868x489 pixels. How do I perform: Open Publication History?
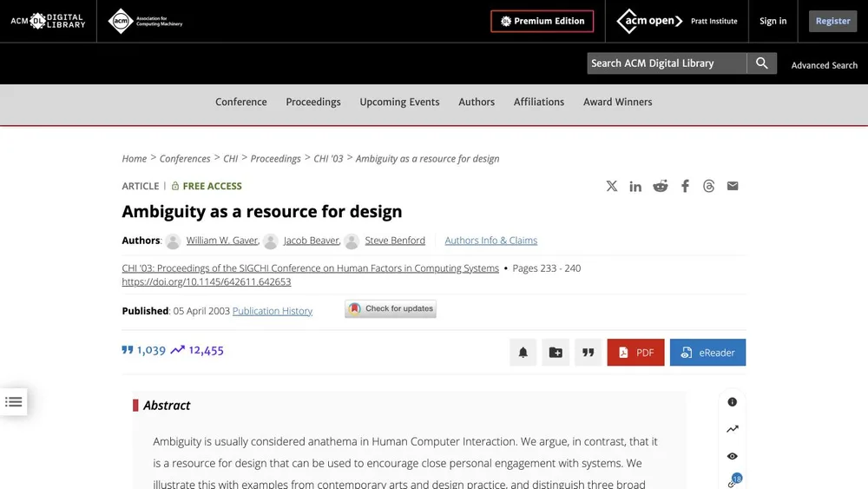tap(273, 311)
